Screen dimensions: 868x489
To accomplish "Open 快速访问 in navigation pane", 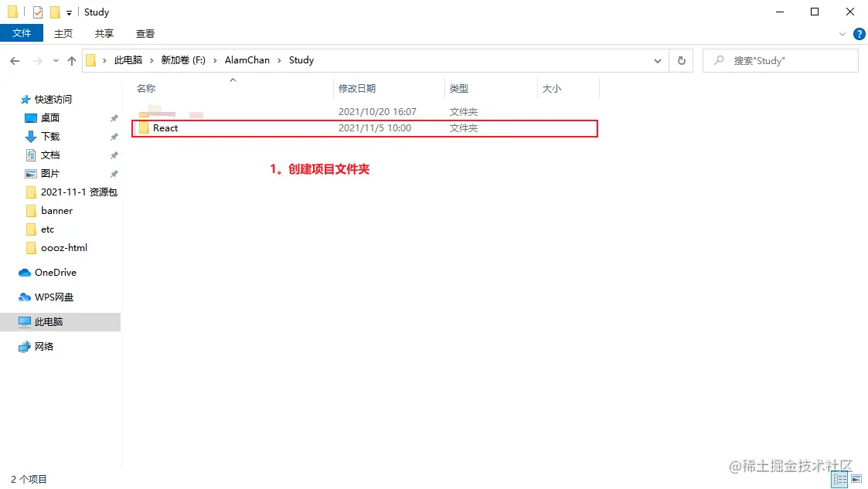I will coord(53,100).
